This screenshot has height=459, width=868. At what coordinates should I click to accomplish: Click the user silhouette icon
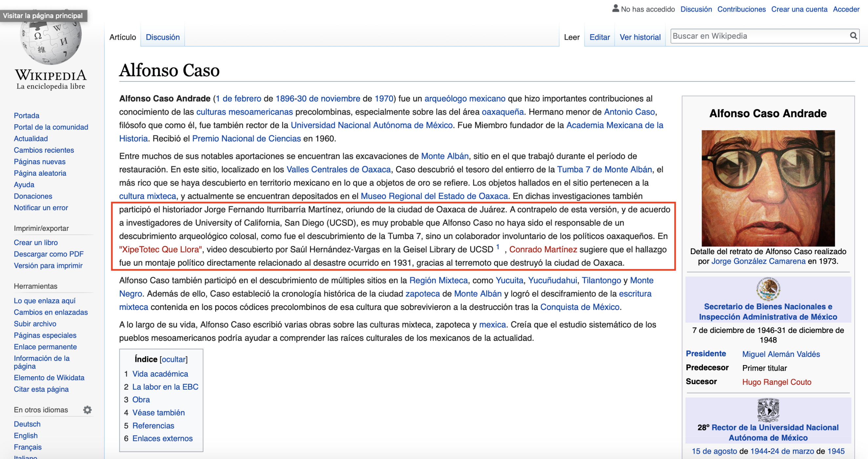pyautogui.click(x=615, y=9)
